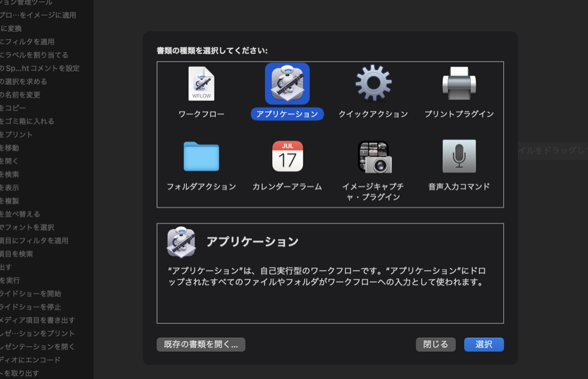
Task: Select the Print Plugin printer icon
Action: pos(460,84)
